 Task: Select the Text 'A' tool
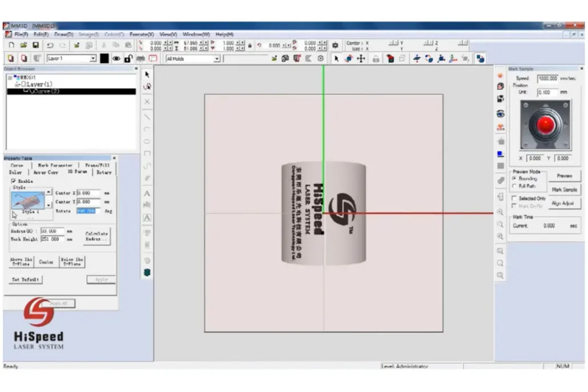pos(147,193)
